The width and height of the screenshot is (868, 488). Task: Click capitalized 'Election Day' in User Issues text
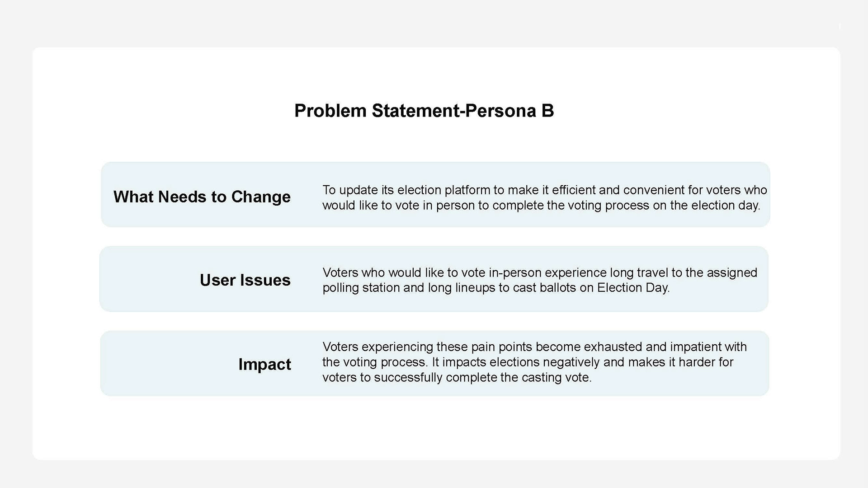(632, 288)
